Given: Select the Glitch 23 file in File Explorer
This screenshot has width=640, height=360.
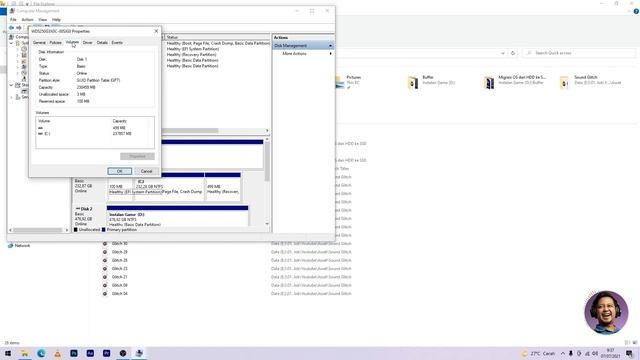Looking at the screenshot, I should click(x=120, y=269).
